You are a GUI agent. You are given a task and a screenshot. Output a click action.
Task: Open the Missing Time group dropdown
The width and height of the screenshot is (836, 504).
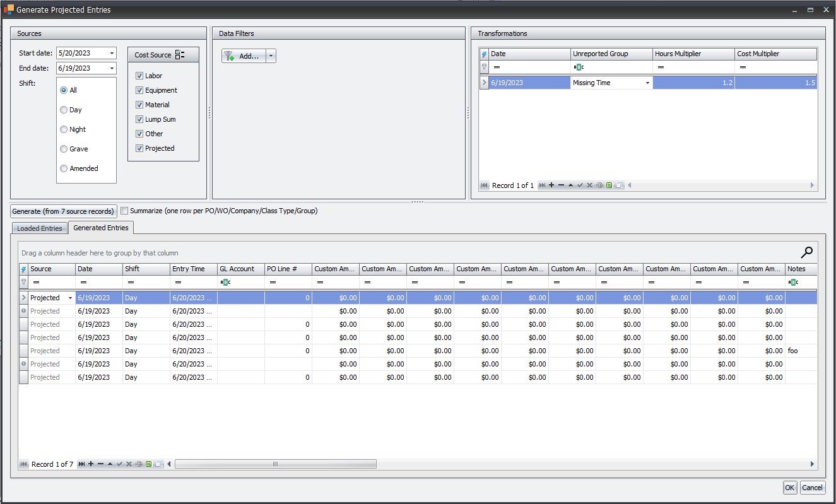pos(647,83)
